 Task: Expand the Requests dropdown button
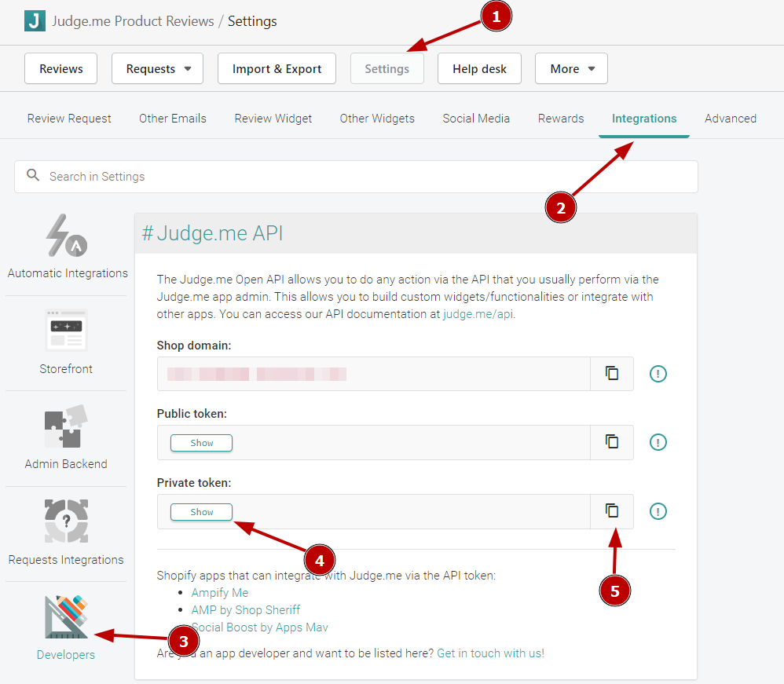157,68
